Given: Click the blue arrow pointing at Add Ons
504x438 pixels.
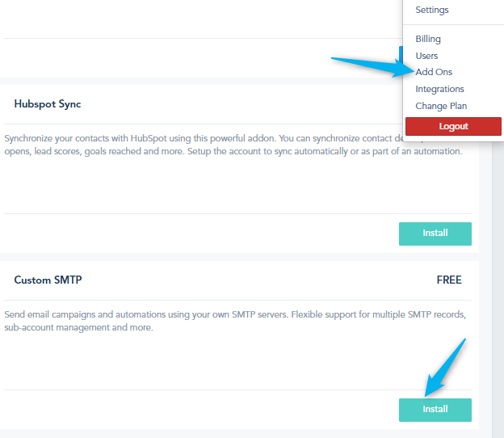Looking at the screenshot, I should pos(367,65).
